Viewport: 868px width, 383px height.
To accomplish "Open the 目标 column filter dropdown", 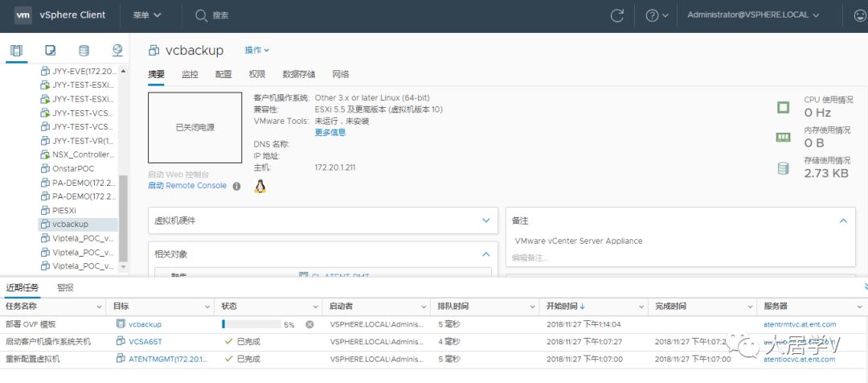I will point(208,307).
